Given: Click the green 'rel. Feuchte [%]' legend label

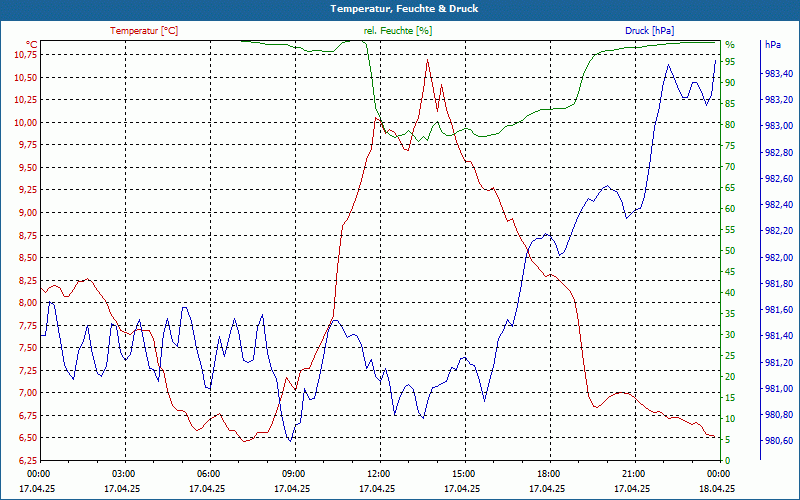Looking at the screenshot, I should click(397, 31).
